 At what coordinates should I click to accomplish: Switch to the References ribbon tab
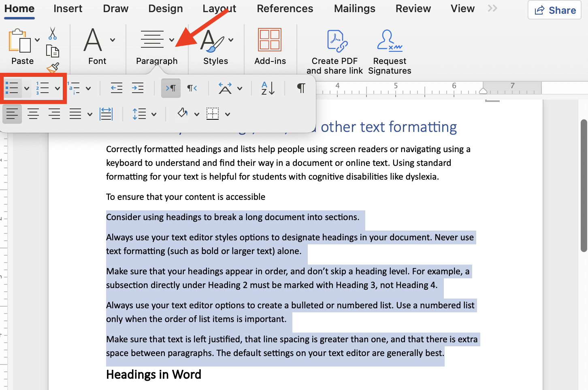pyautogui.click(x=285, y=8)
